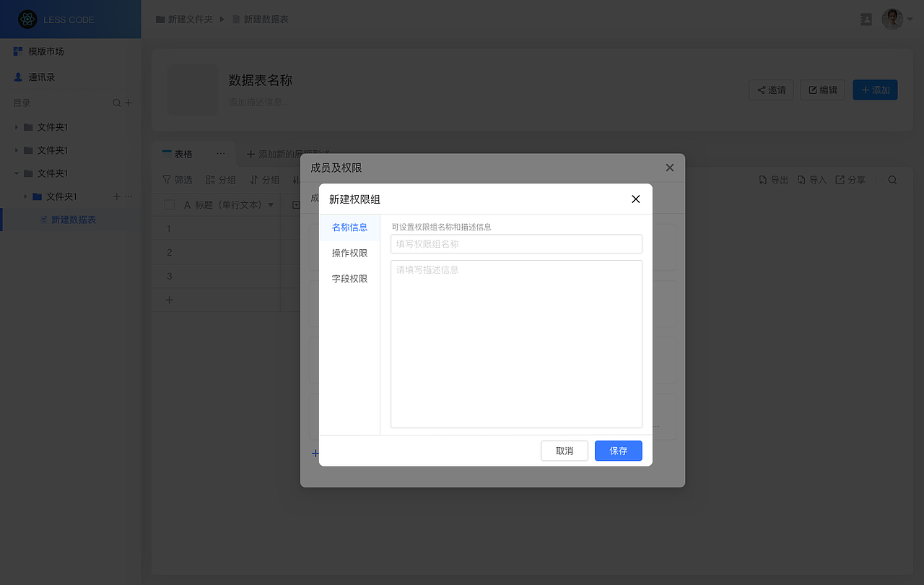Viewport: 924px width, 585px height.
Task: Click the plus icon beside 目录 search
Action: (130, 103)
